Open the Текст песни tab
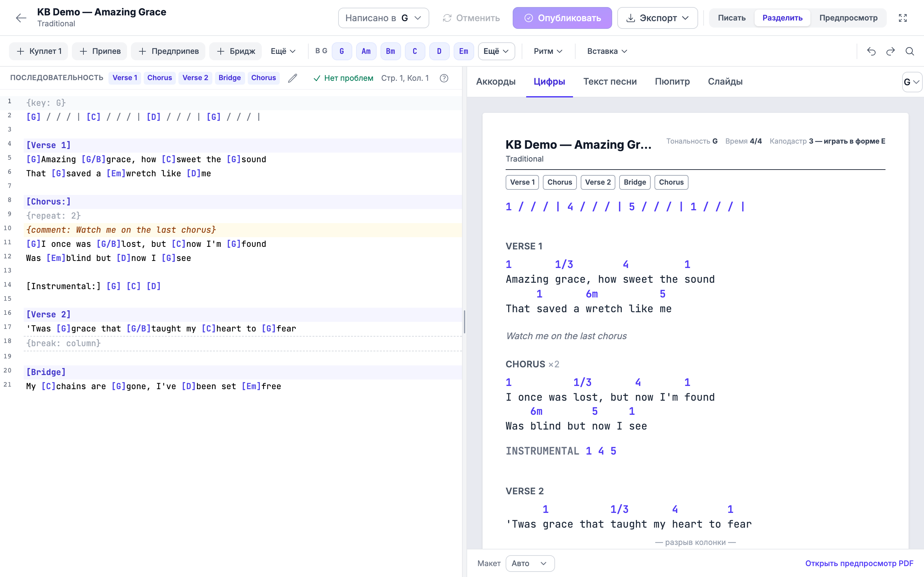The image size is (924, 577). coord(610,81)
